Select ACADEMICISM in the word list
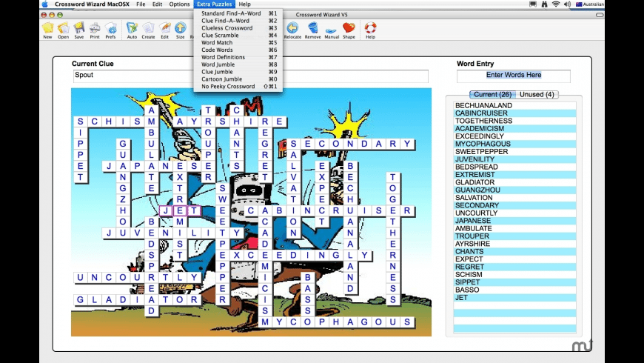The width and height of the screenshot is (644, 363). [515, 129]
